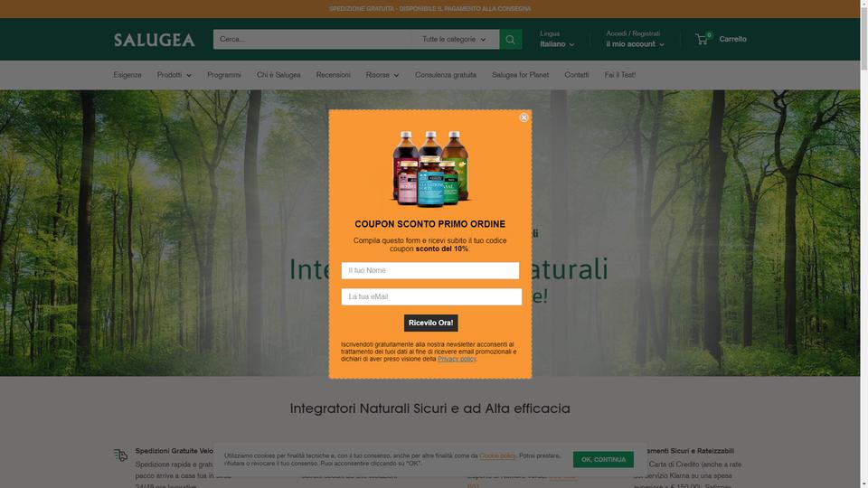
Task: Close the coupon popup
Action: (524, 117)
